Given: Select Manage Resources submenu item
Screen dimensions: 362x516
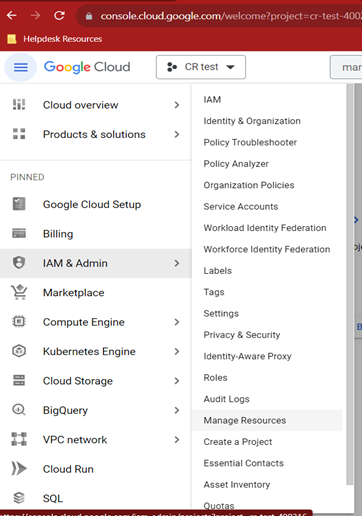Looking at the screenshot, I should [x=267, y=420].
